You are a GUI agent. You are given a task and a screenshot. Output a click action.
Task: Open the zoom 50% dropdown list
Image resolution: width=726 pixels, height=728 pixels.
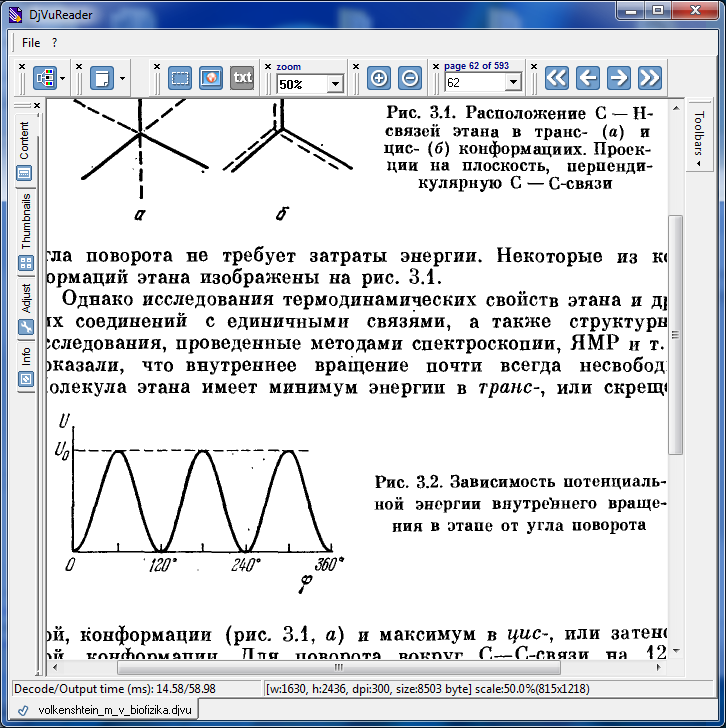pos(335,84)
